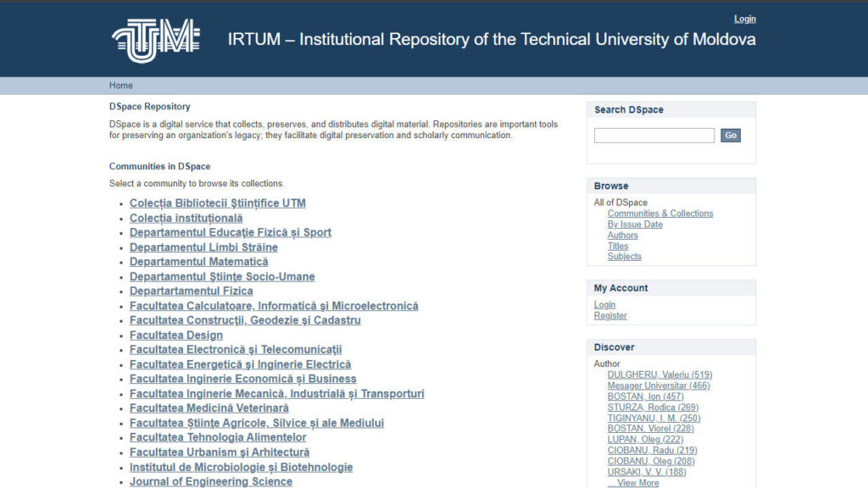Image resolution: width=868 pixels, height=488 pixels.
Task: Open Facultatea Energetică și Inginerie Electrică
Action: 240,364
